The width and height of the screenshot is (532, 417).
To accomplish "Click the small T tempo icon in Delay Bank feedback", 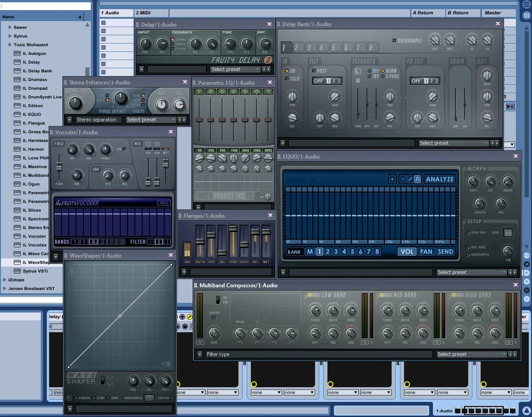I will point(358,80).
